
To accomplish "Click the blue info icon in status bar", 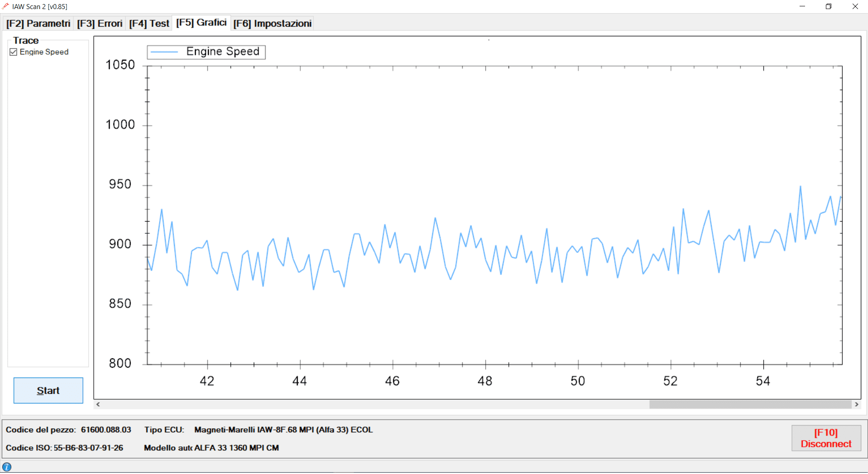I will click(x=7, y=467).
